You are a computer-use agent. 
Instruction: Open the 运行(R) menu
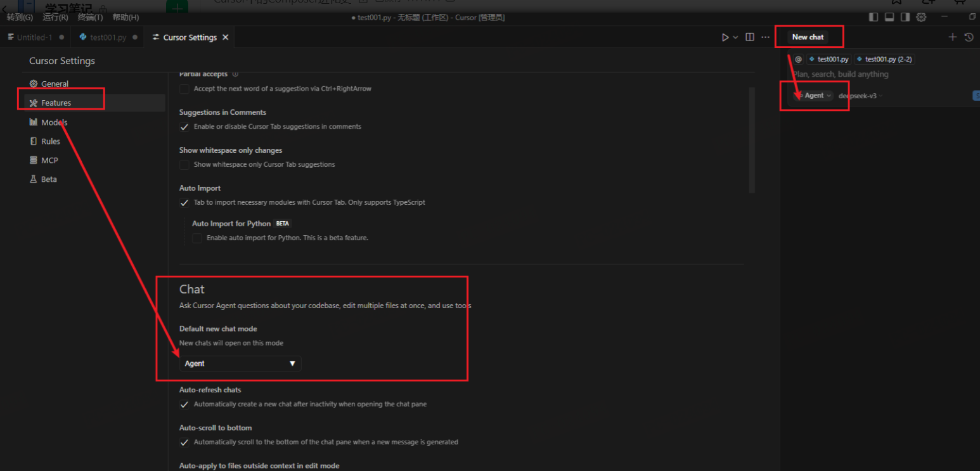pyautogui.click(x=55, y=18)
